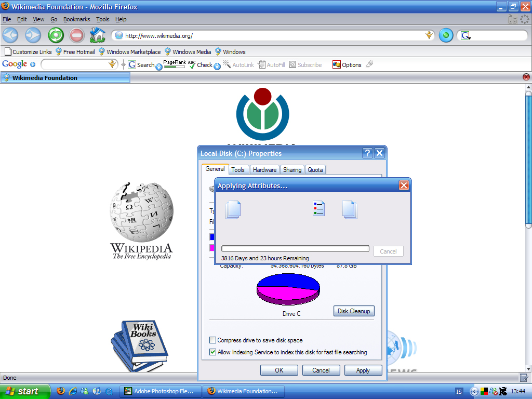Click the AutoLink toolbar button
Image resolution: width=532 pixels, height=399 pixels.
[238, 64]
